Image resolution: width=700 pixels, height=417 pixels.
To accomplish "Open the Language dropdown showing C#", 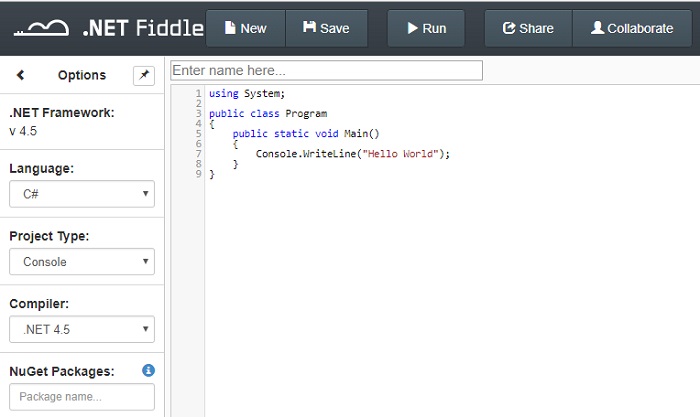I will pos(82,194).
